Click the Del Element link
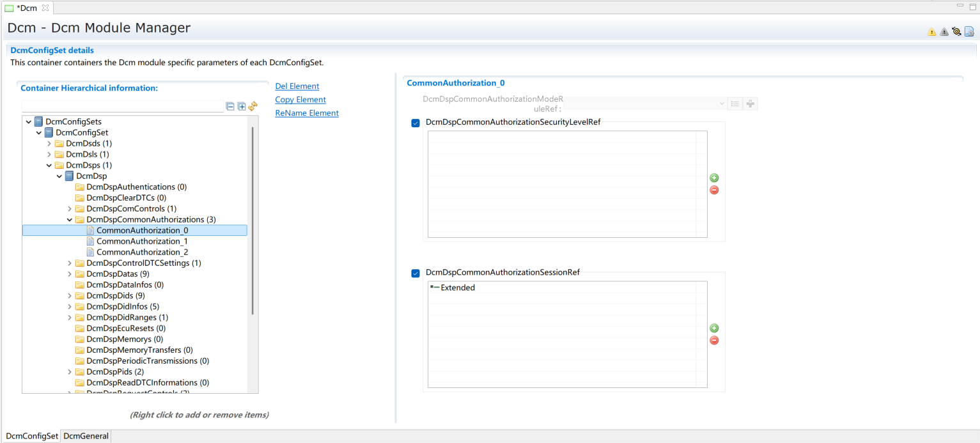The image size is (980, 443). [x=297, y=86]
